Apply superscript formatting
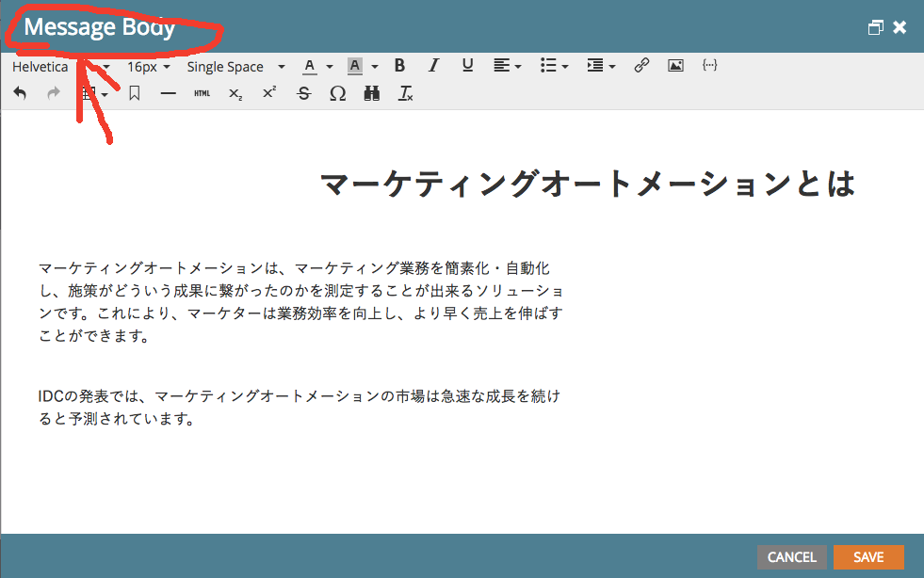This screenshot has width=924, height=578. click(269, 93)
